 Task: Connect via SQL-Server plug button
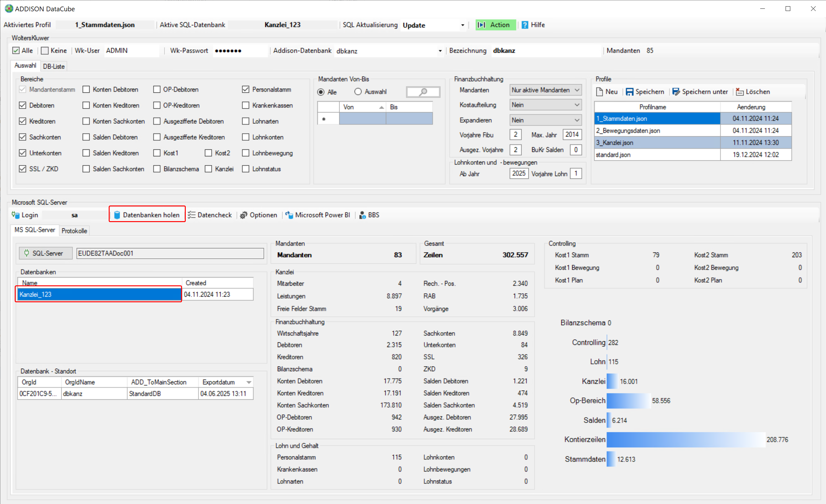pos(46,253)
